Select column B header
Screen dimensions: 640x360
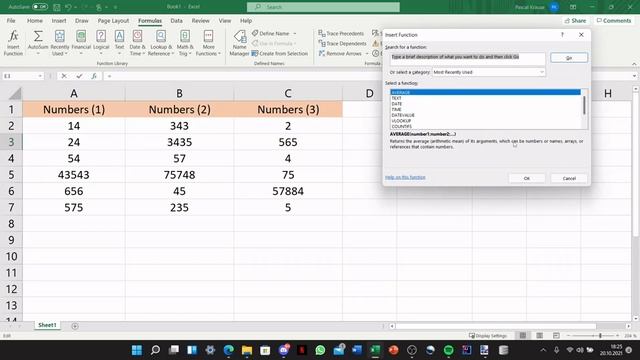(x=179, y=93)
